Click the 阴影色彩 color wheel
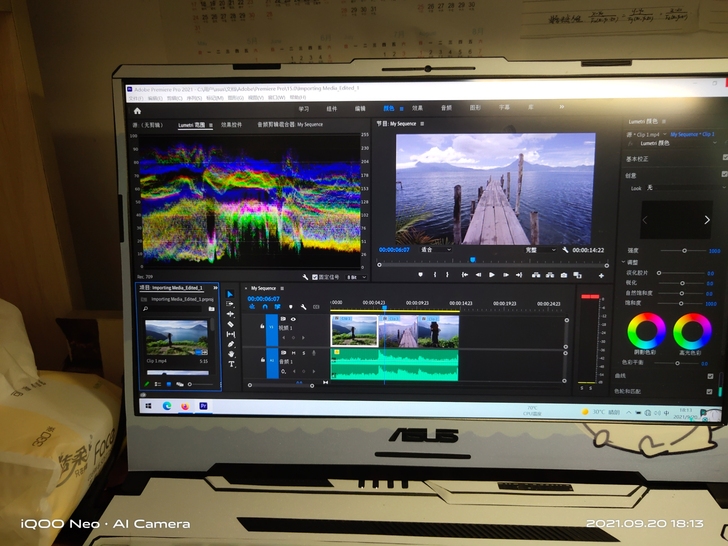 (644, 330)
